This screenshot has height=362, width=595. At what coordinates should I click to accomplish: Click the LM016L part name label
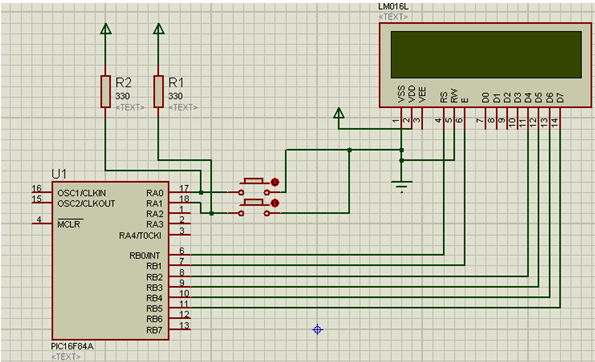click(393, 7)
